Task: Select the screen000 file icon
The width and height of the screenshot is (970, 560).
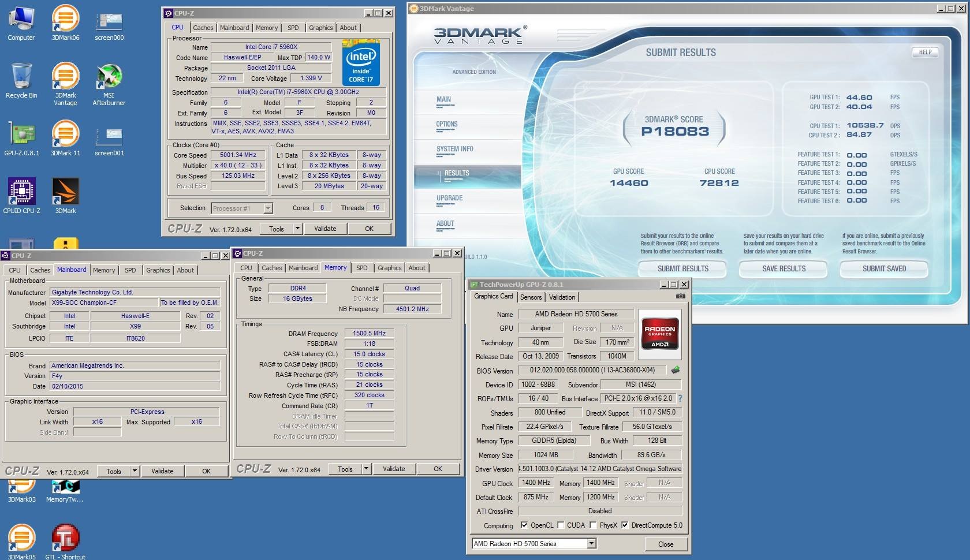Action: click(109, 27)
